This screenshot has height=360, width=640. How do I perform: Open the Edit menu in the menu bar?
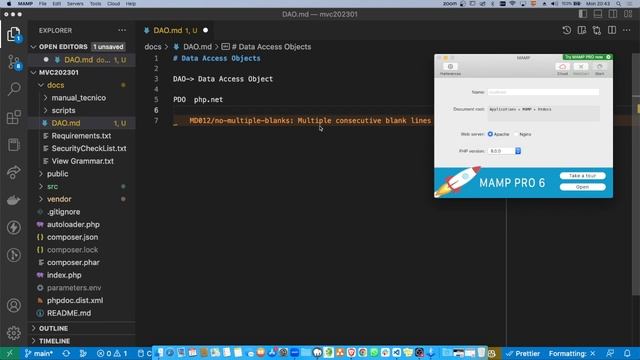click(57, 4)
